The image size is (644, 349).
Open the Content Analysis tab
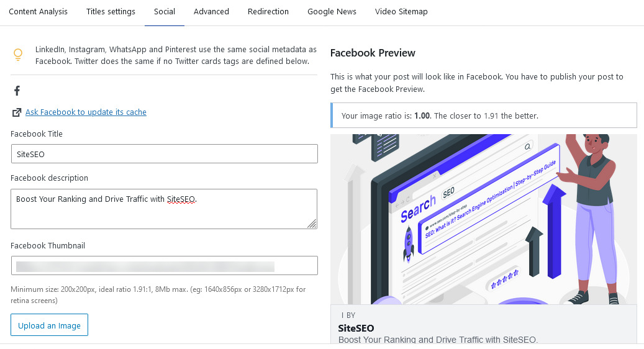point(39,12)
